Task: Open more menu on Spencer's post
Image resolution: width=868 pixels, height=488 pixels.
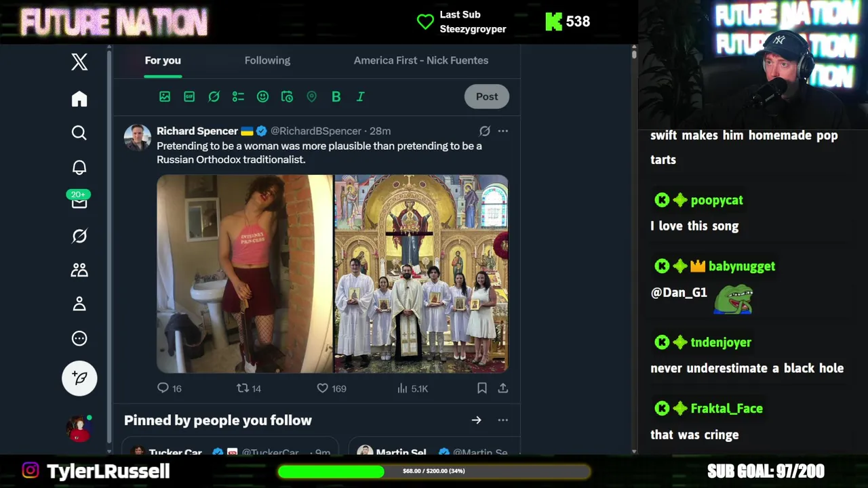Action: pos(503,131)
